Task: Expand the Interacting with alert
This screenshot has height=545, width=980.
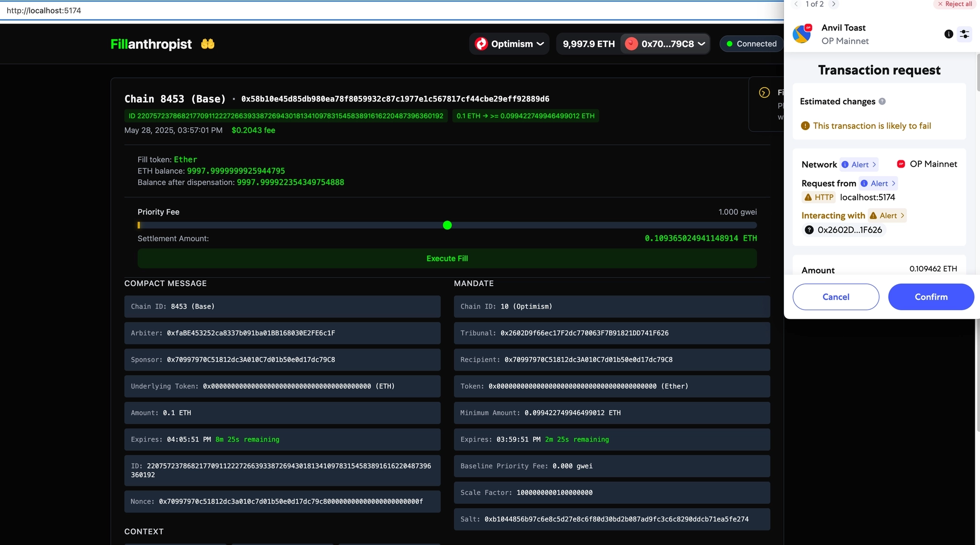Action: pos(888,216)
